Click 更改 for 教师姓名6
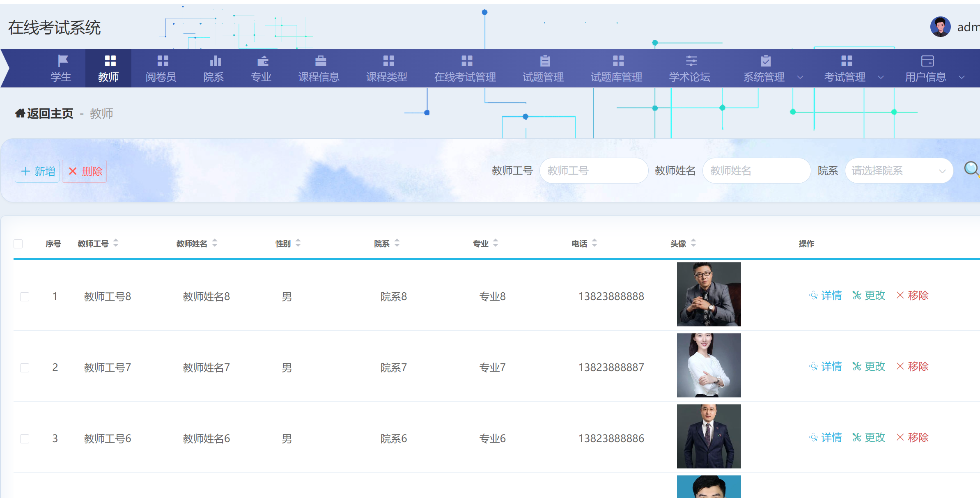Viewport: 980px width, 498px height. coord(869,438)
